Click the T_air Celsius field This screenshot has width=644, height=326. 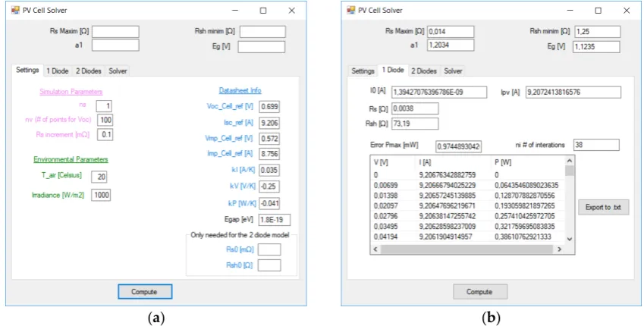(x=99, y=177)
